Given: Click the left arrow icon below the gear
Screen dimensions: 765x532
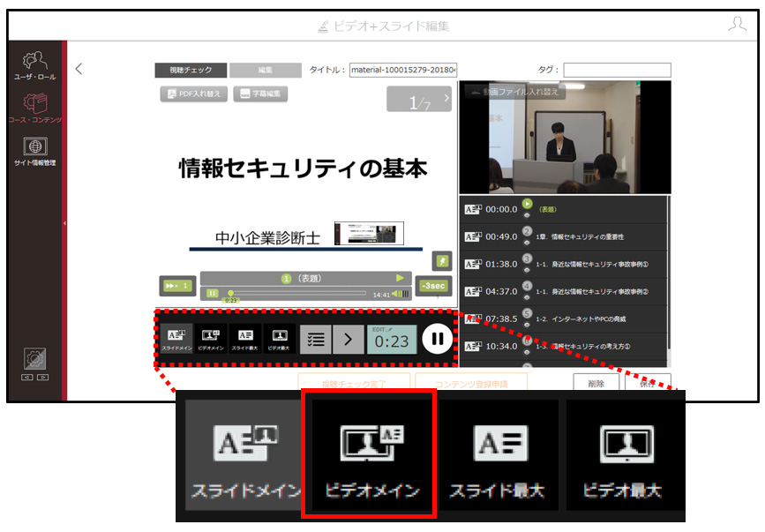Looking at the screenshot, I should pos(27,377).
